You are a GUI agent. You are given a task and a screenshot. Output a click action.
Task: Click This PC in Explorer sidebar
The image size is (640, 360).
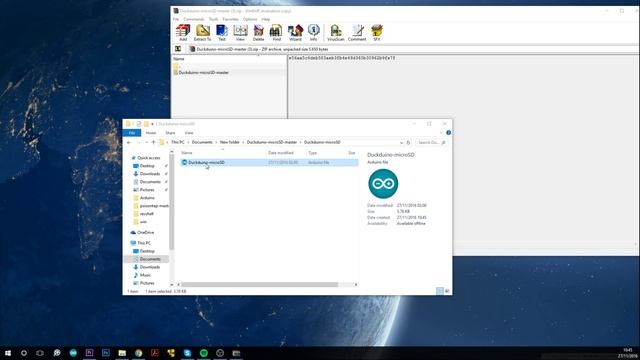[x=141, y=243]
